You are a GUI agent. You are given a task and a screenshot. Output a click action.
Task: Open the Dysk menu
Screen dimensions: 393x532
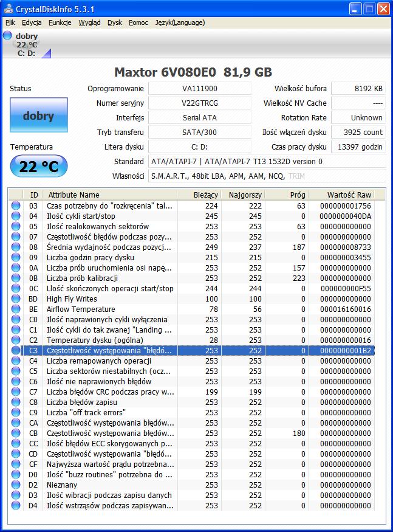tap(115, 22)
